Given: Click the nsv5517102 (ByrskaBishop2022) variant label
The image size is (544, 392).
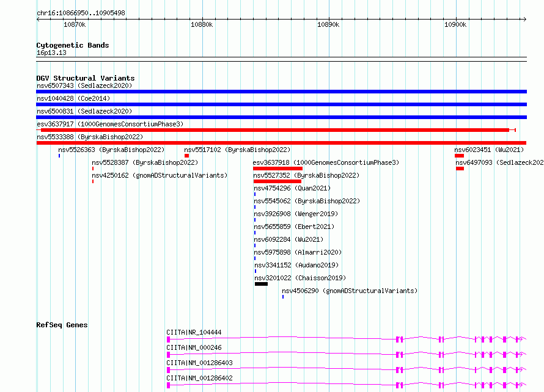Looking at the screenshot, I should tap(237, 150).
